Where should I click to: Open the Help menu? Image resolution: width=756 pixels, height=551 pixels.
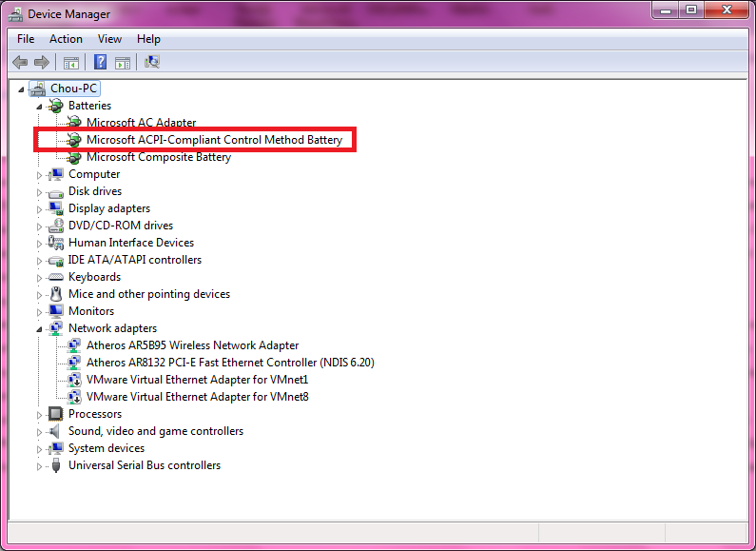tap(148, 39)
